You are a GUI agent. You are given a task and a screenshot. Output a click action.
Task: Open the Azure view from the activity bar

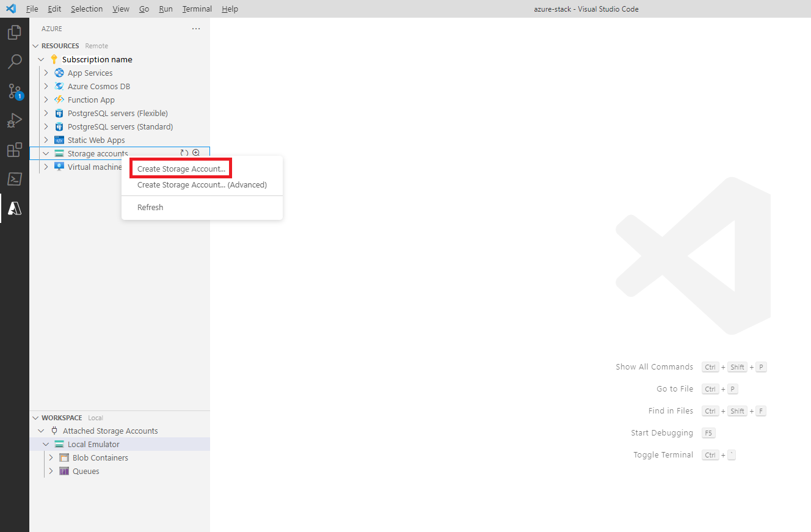14,208
